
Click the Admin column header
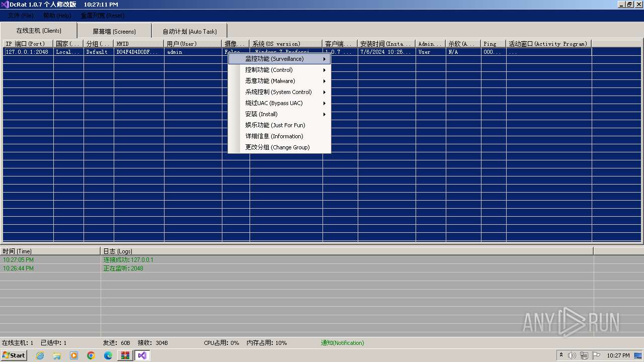431,44
